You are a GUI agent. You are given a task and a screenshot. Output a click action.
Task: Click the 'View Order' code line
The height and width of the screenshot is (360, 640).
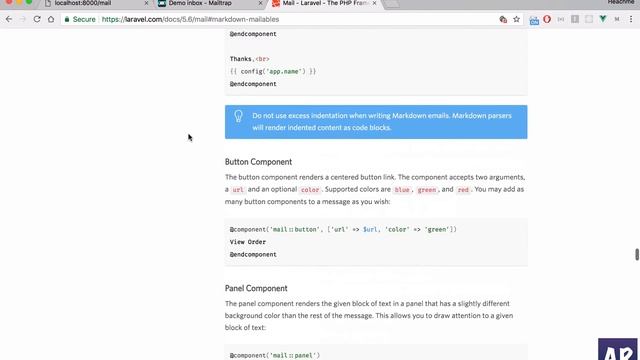(x=248, y=242)
